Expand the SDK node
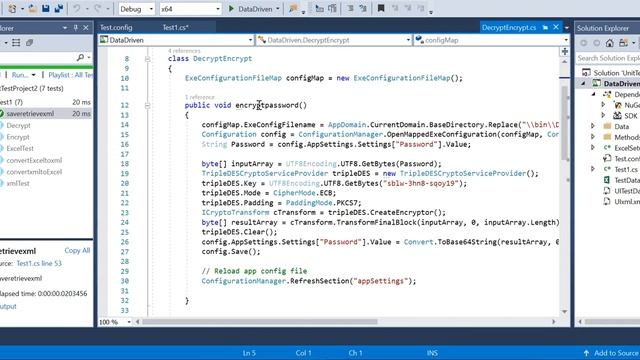Screen dimensions: 640x360 603,116
